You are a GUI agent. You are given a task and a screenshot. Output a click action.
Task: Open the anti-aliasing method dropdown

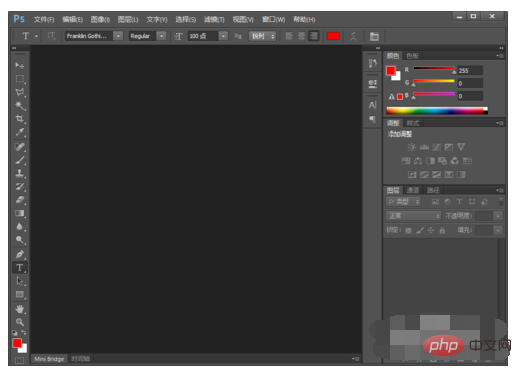[x=263, y=36]
